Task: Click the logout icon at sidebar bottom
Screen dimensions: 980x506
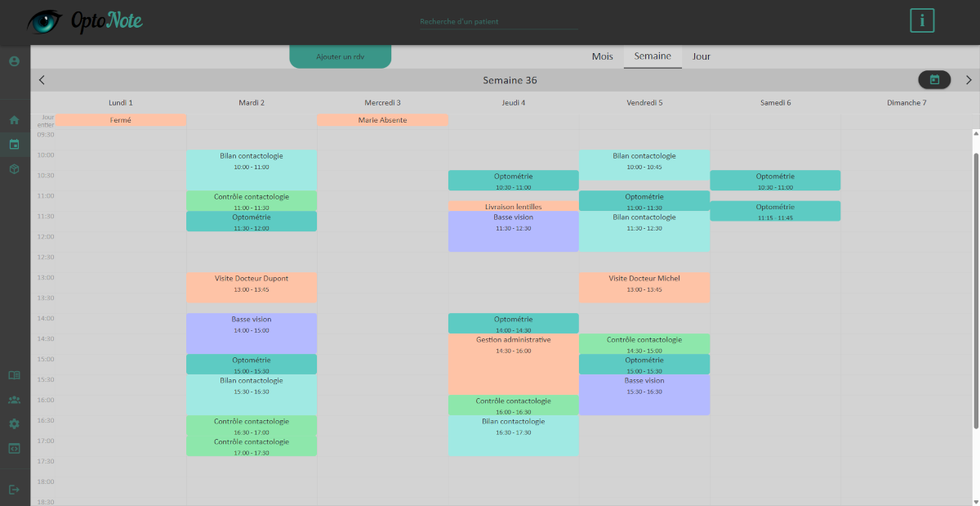Action: [x=14, y=489]
